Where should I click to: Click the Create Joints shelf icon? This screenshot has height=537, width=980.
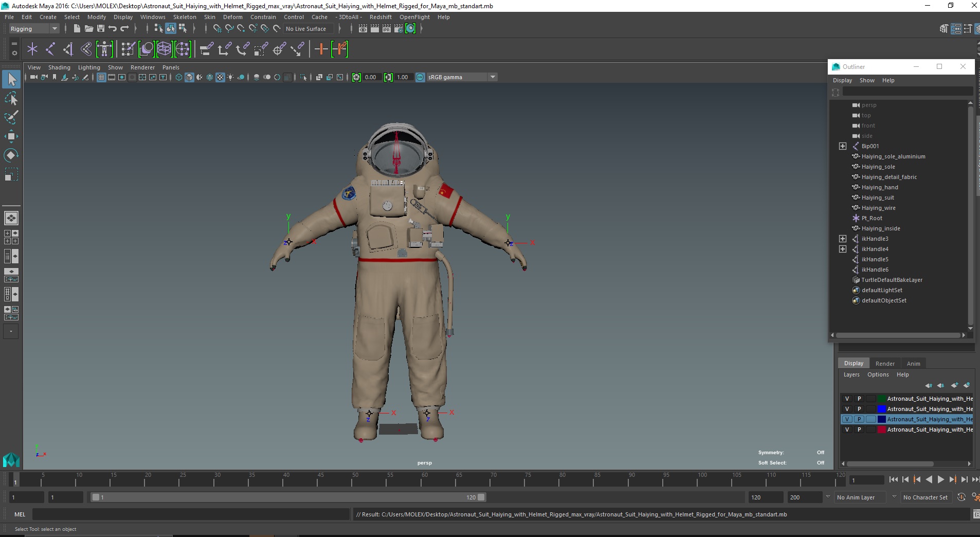click(x=50, y=49)
